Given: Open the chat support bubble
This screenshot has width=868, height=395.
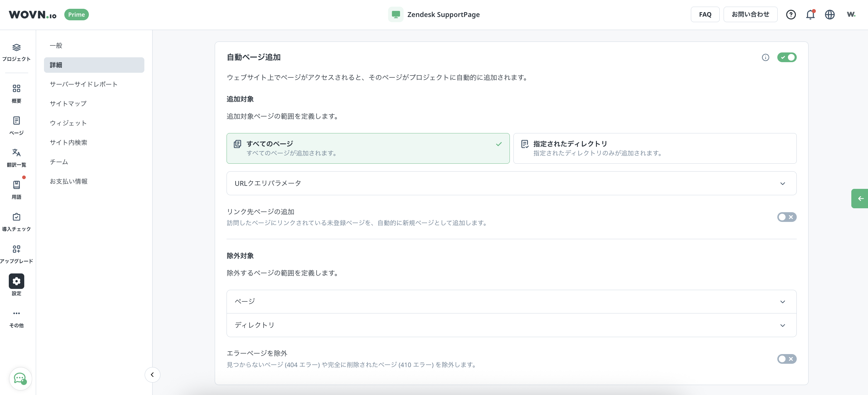Looking at the screenshot, I should (20, 379).
